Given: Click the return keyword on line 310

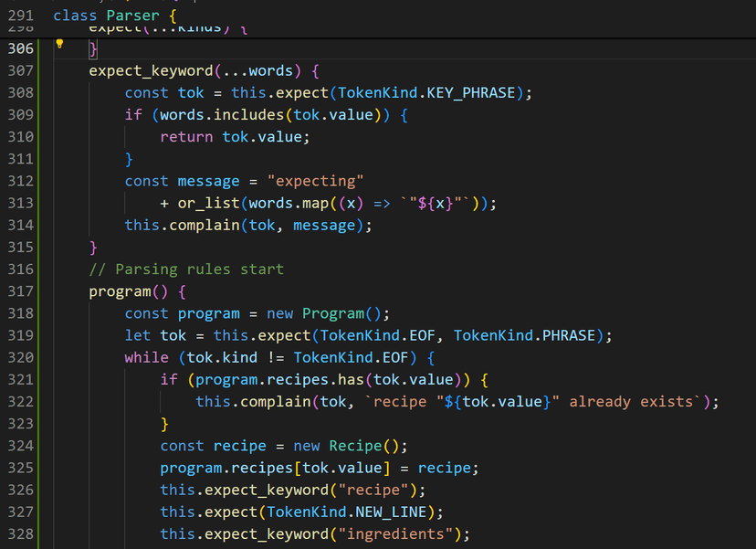Looking at the screenshot, I should (186, 137).
